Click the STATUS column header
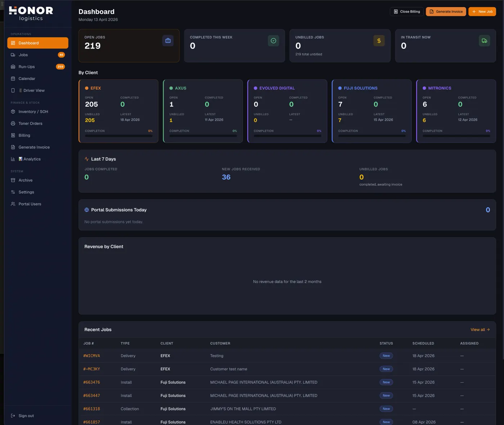 tap(386, 344)
